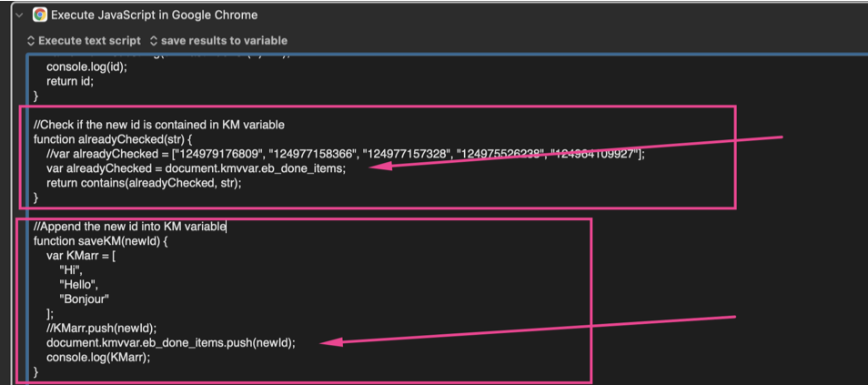Click the "Bonjour" string in the KMarr array
The width and height of the screenshot is (868, 385).
click(84, 299)
